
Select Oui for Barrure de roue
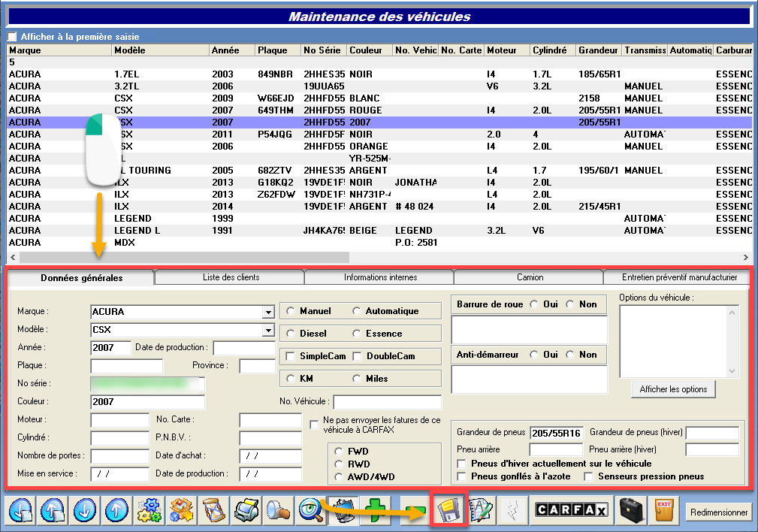point(534,304)
